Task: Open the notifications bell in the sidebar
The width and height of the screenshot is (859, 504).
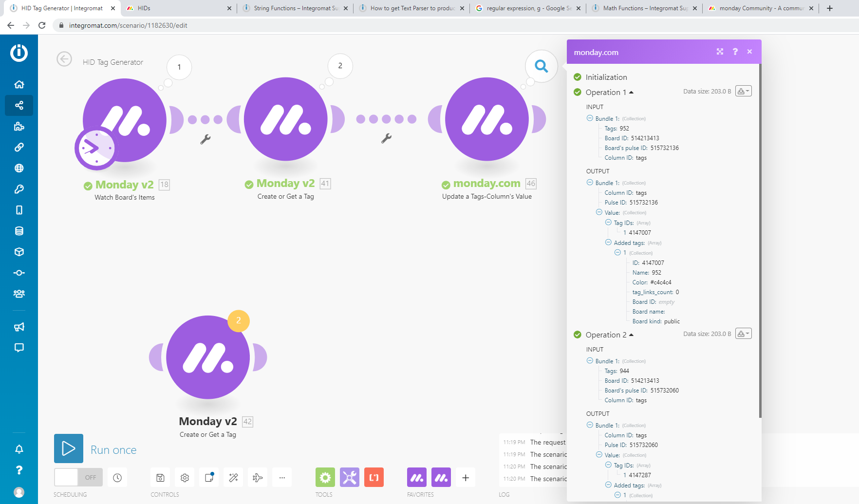Action: (19, 449)
